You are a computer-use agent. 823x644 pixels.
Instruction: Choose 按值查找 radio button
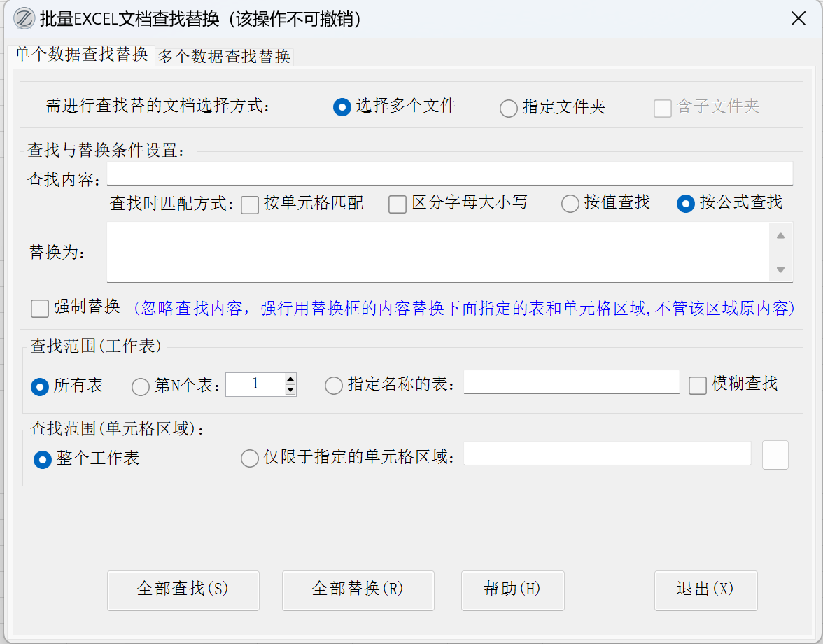pos(571,204)
